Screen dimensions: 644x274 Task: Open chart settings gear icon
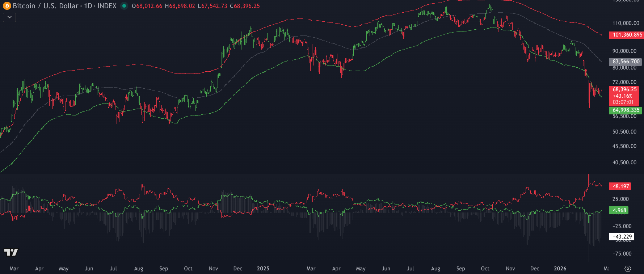pos(628,269)
